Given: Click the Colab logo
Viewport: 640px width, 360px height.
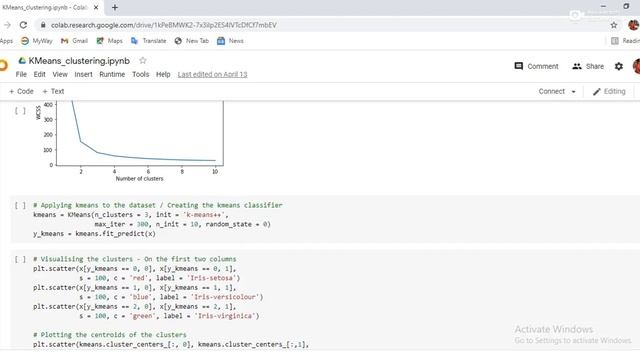Looking at the screenshot, I should [x=3, y=65].
